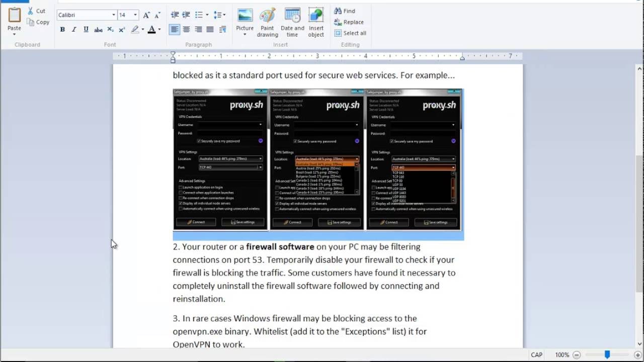Click the "OpenVPN to work." line
Screen dimensions: 644x362
[x=209, y=344]
